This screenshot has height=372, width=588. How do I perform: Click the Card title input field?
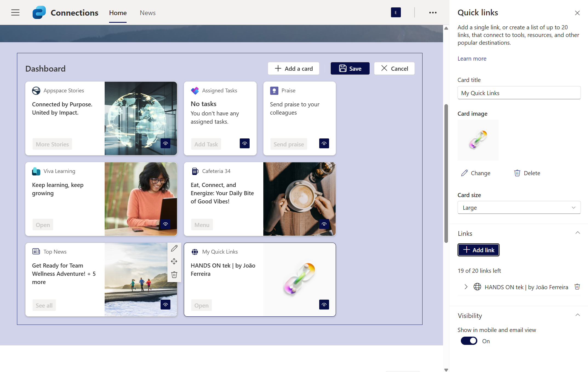[519, 93]
